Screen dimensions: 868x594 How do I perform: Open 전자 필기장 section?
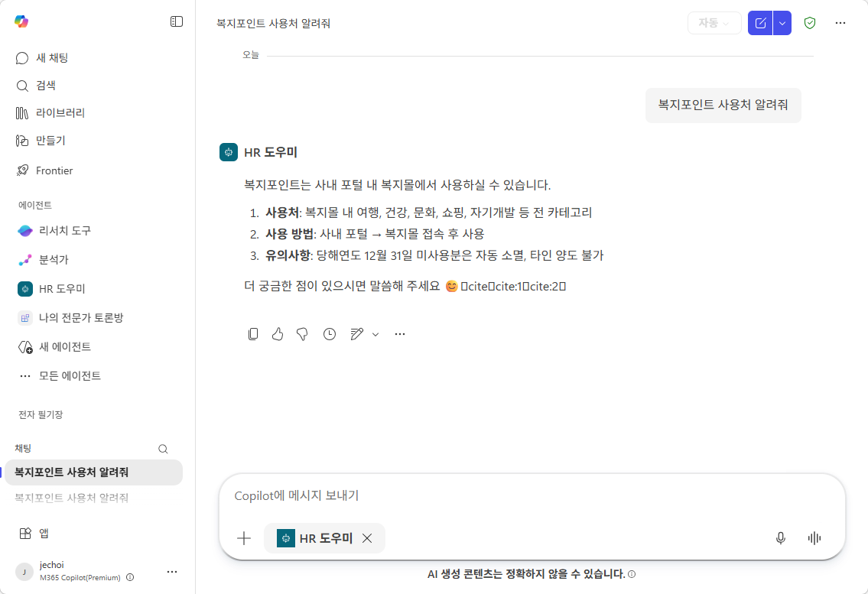41,414
